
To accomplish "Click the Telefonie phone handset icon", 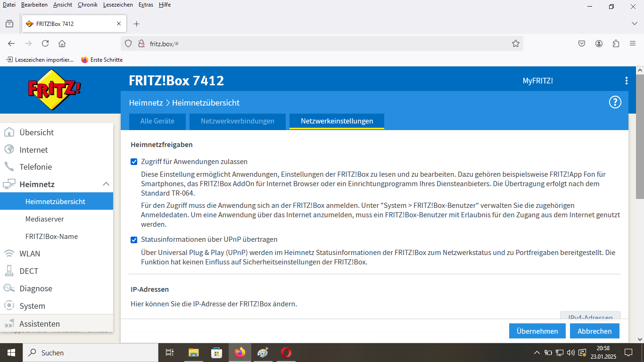I will 9,166.
